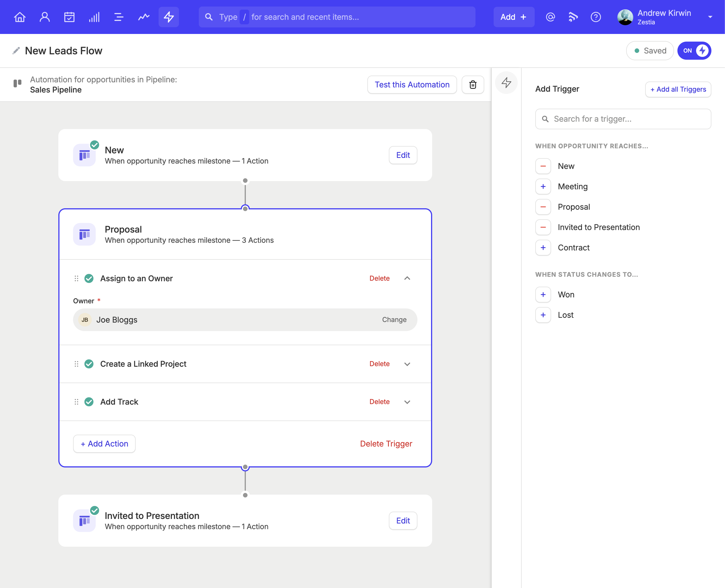Add the Contract milestone trigger
Image resolution: width=725 pixels, height=588 pixels.
point(543,248)
